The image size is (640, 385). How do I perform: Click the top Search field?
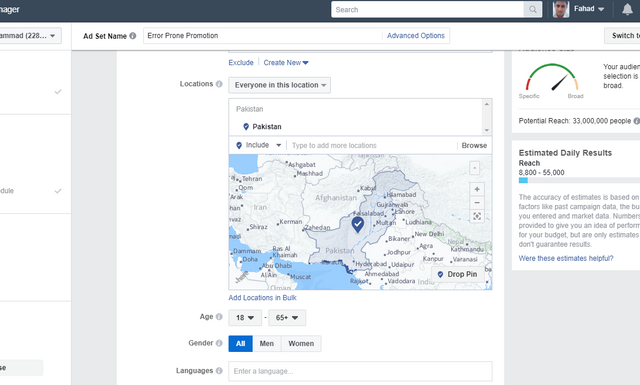tap(427, 9)
